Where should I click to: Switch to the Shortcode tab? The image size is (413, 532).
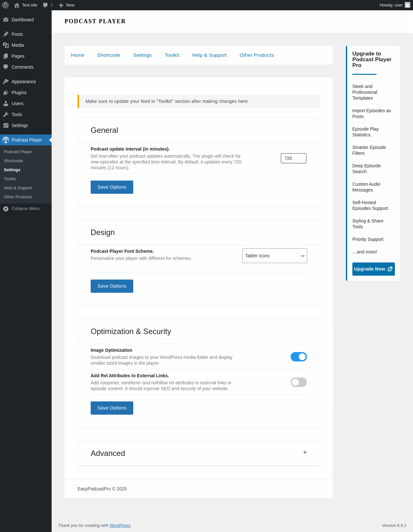coord(109,55)
